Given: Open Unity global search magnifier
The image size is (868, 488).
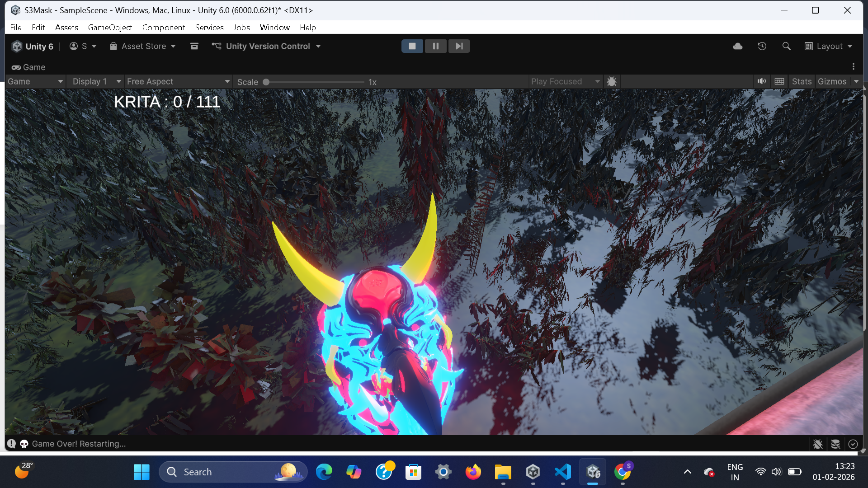Looking at the screenshot, I should pyautogui.click(x=787, y=46).
